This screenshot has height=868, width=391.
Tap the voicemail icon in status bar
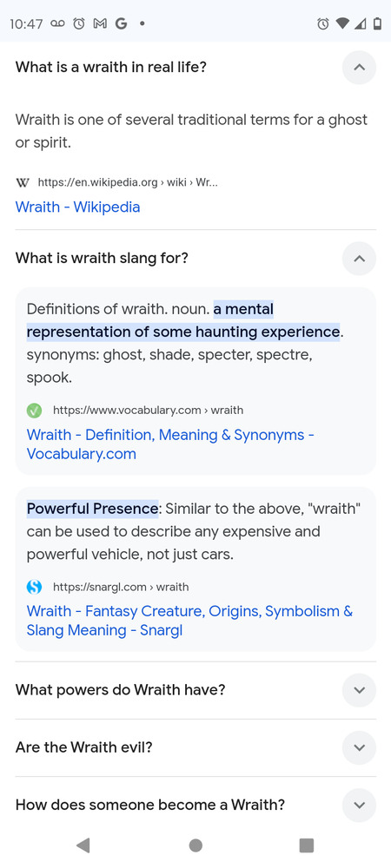[x=58, y=23]
